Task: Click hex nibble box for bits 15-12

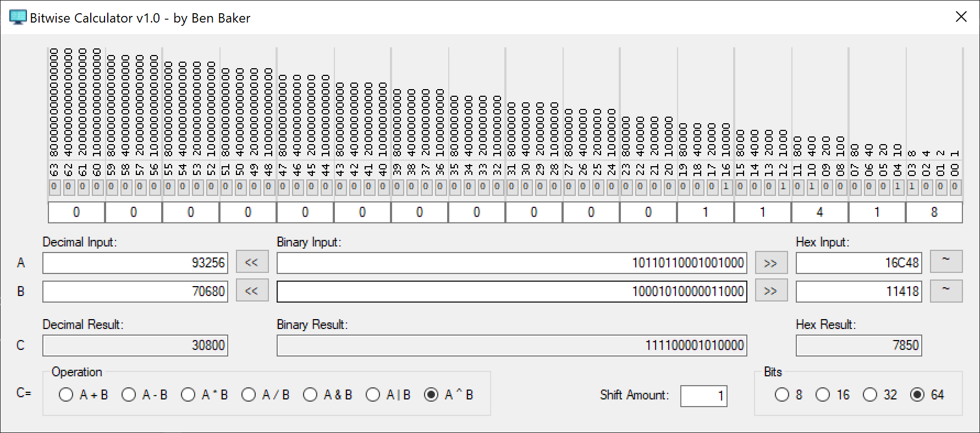Action: coord(762,212)
